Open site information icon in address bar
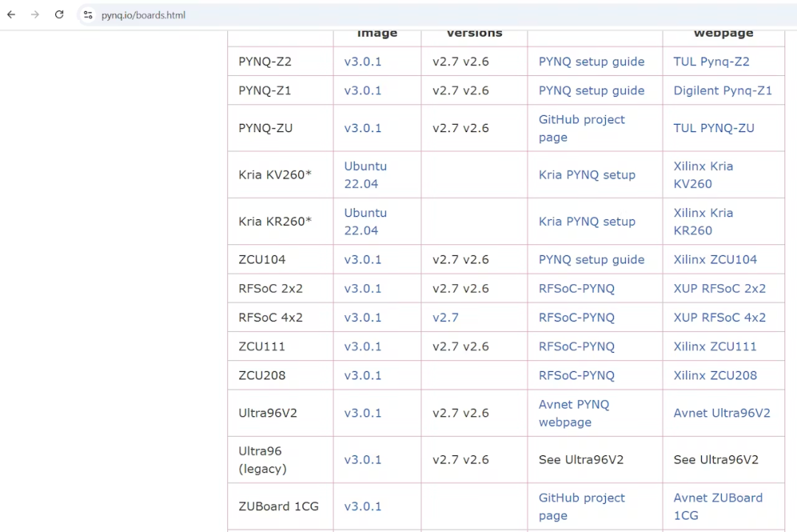The width and height of the screenshot is (797, 532). tap(88, 15)
